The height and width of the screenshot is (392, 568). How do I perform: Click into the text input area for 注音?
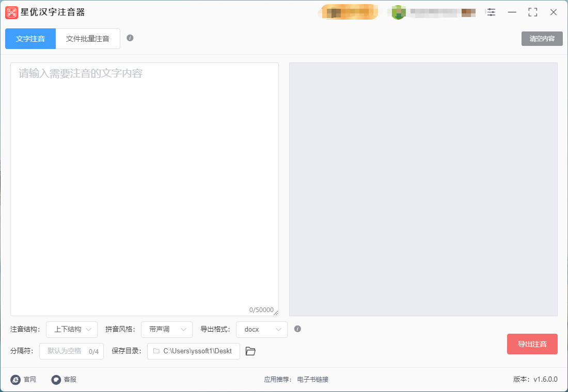[x=145, y=189]
